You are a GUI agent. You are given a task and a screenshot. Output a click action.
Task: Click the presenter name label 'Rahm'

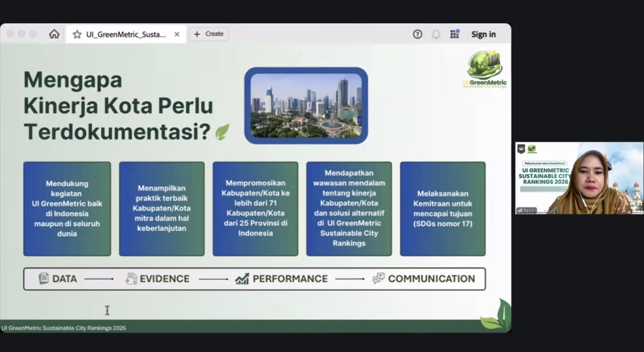(x=526, y=211)
